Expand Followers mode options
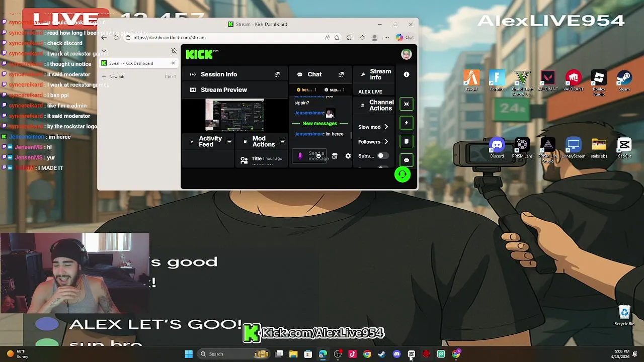This screenshot has height=362, width=644. pyautogui.click(x=386, y=142)
